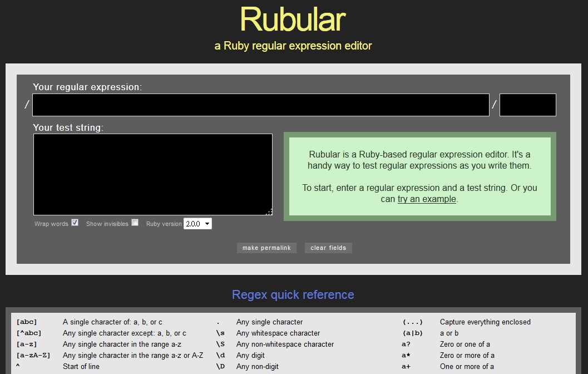Click the make permalink button
Viewport: 588px width, 374px height.
[x=266, y=248]
